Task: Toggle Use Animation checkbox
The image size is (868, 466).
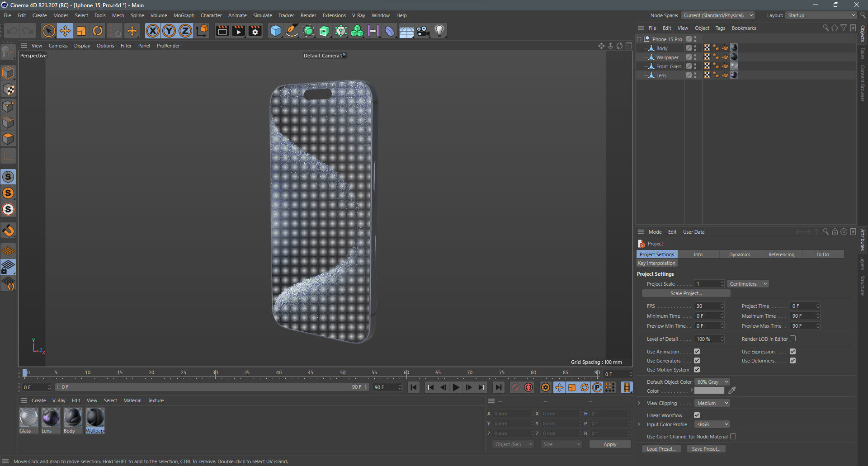Action: click(x=697, y=352)
